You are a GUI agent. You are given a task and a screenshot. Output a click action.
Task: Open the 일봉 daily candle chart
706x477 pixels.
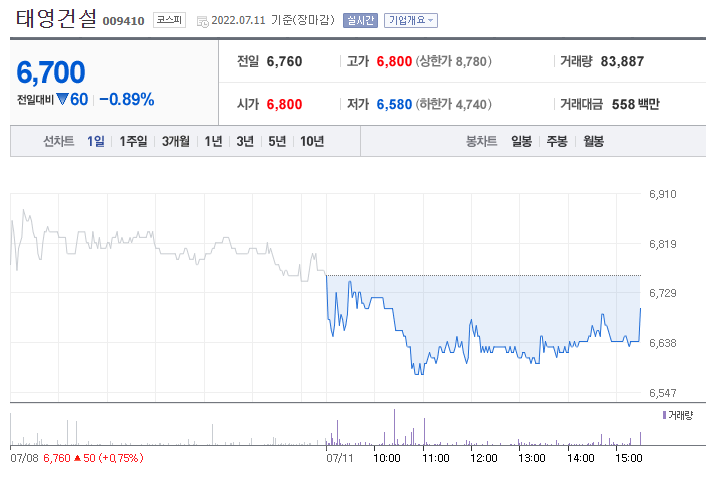521,141
